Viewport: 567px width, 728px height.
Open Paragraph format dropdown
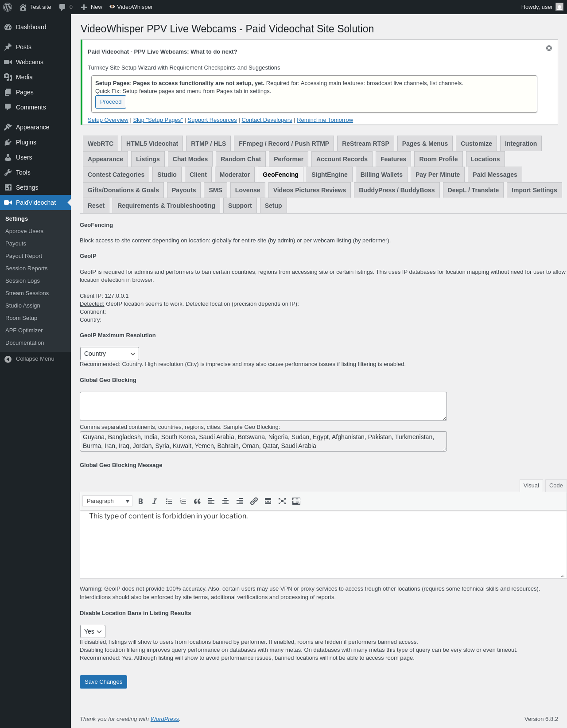[x=107, y=501]
